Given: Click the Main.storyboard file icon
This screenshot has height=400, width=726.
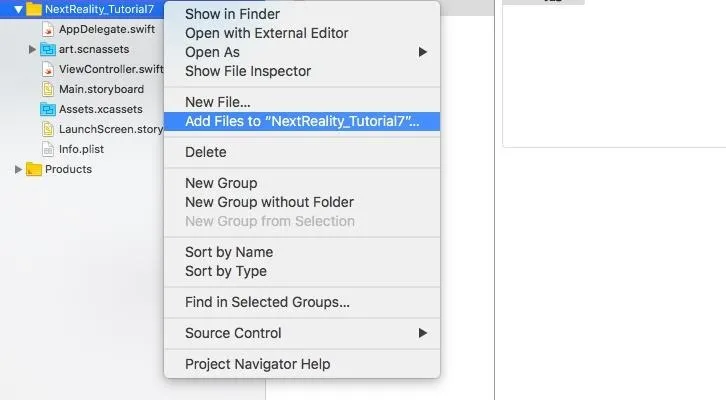Looking at the screenshot, I should [x=48, y=89].
